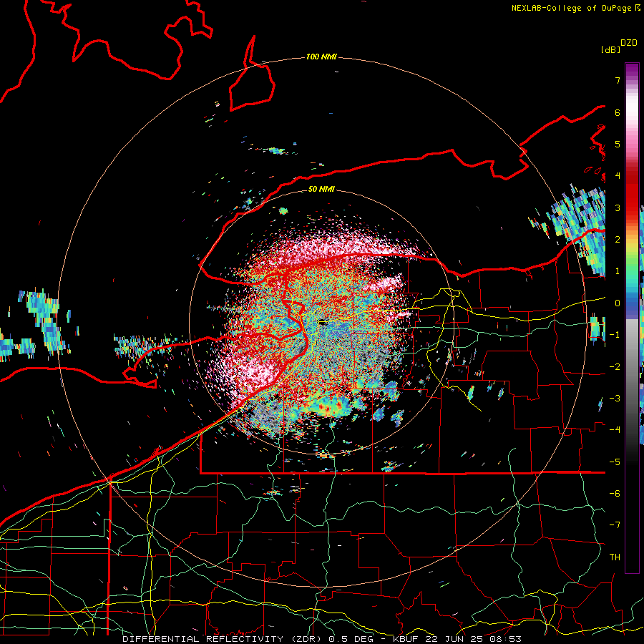Image resolution: width=644 pixels, height=644 pixels.
Task: Click the 50 NMI range ring label
Action: point(321,189)
